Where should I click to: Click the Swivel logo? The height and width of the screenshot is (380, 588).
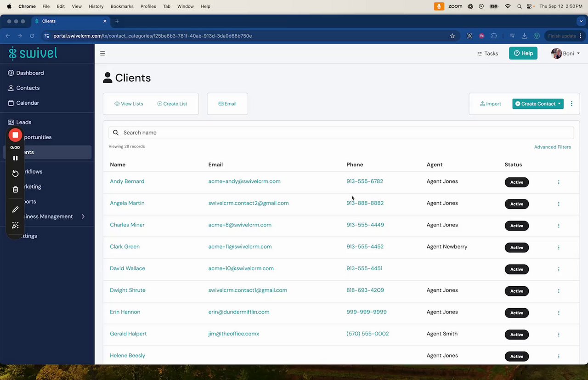33,53
